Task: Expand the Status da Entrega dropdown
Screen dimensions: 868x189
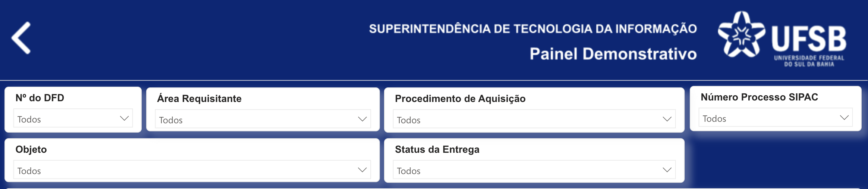Action: pyautogui.click(x=522, y=170)
